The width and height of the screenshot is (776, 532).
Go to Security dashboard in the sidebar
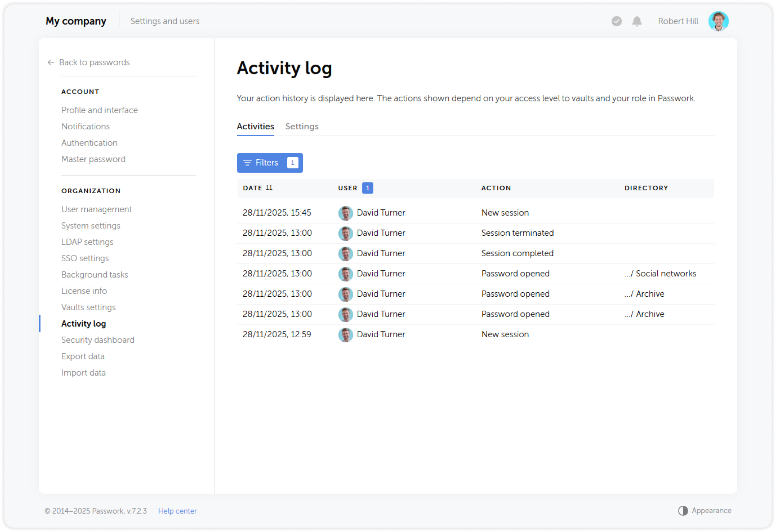click(x=98, y=340)
